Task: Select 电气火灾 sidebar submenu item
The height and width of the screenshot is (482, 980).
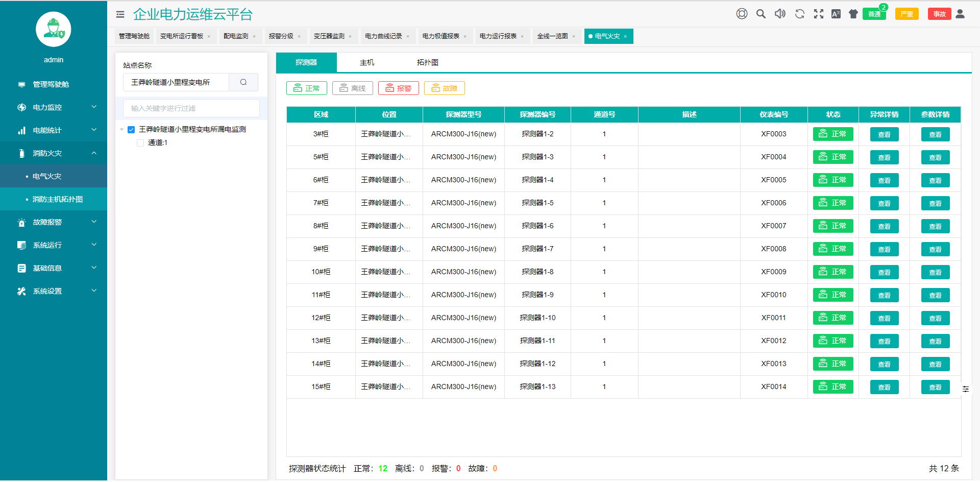Action: click(54, 176)
